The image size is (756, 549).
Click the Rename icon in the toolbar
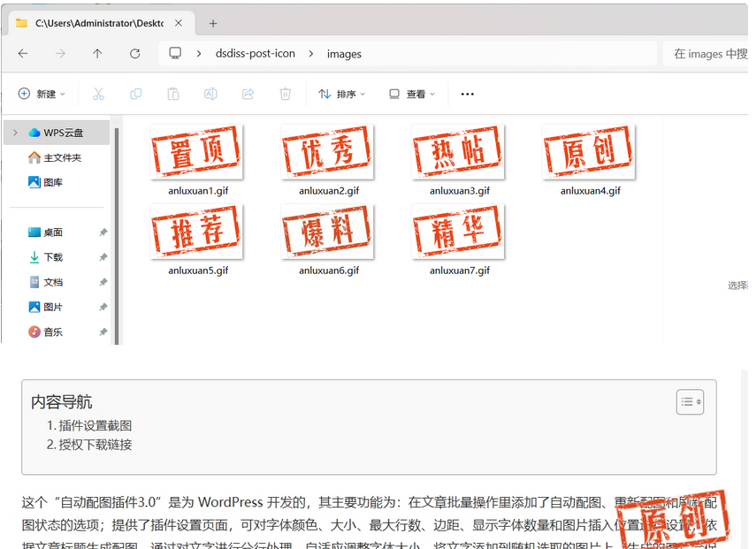pyautogui.click(x=210, y=94)
